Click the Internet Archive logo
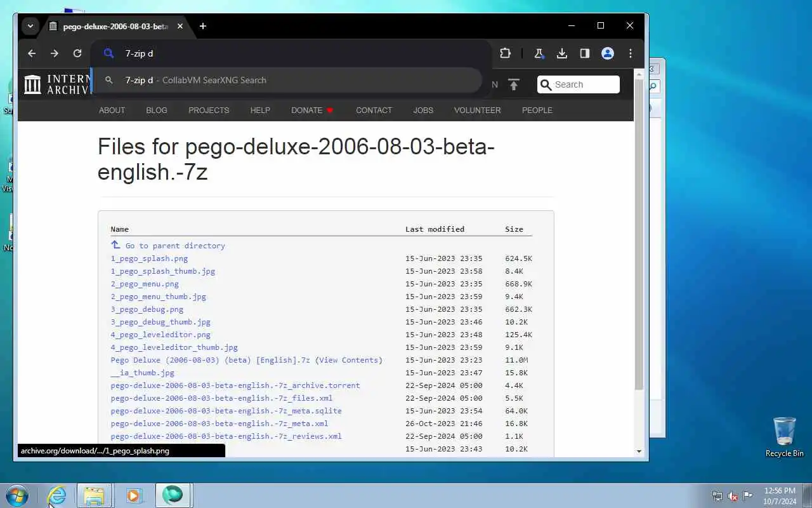Screen dimensions: 812x508 point(57,84)
